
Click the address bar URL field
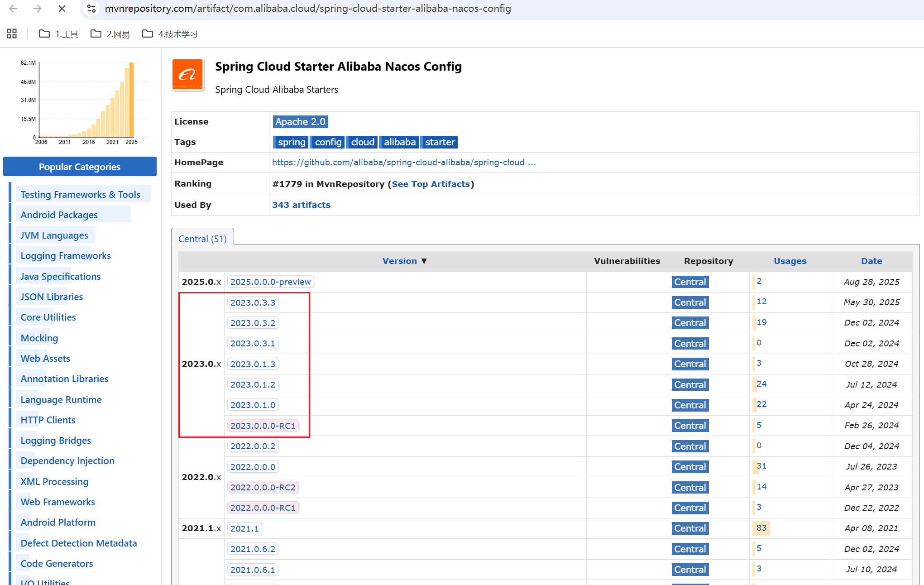pyautogui.click(x=308, y=9)
